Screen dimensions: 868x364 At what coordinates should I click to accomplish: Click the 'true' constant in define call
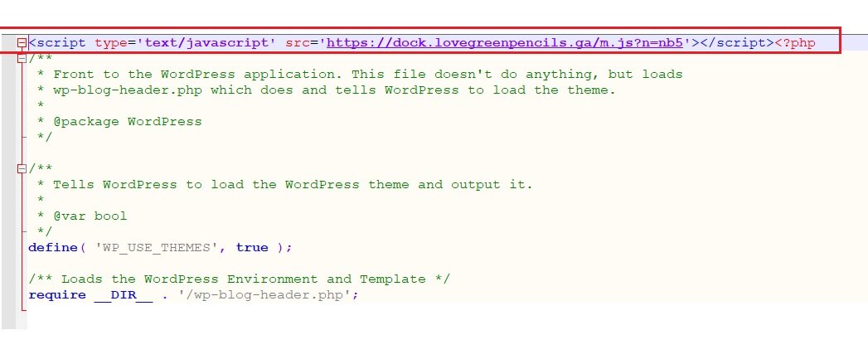252,248
